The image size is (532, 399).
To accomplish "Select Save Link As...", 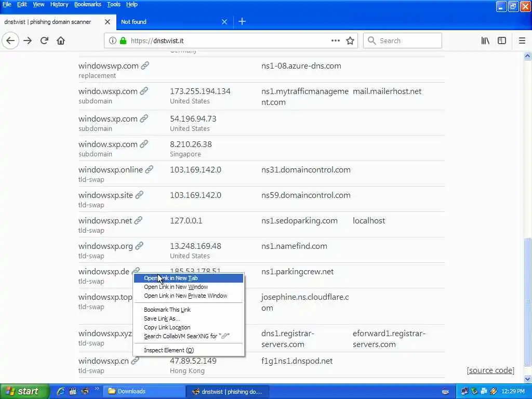I will (188, 318).
